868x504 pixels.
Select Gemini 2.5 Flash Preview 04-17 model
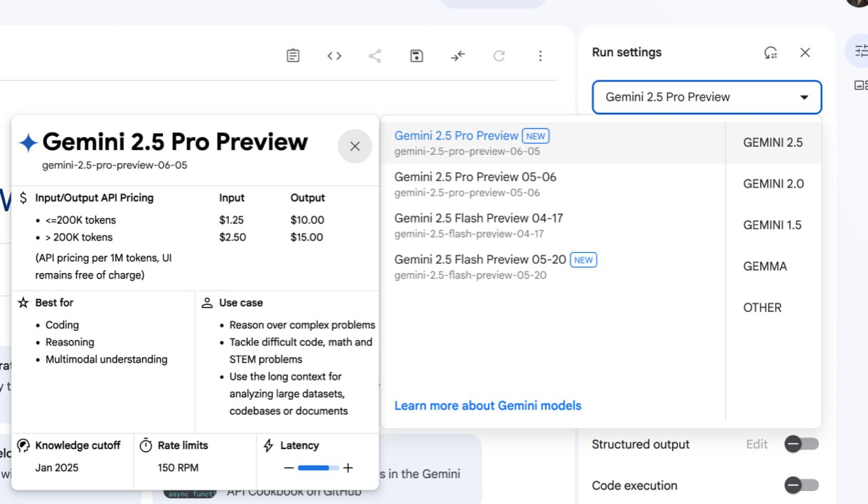pyautogui.click(x=552, y=225)
